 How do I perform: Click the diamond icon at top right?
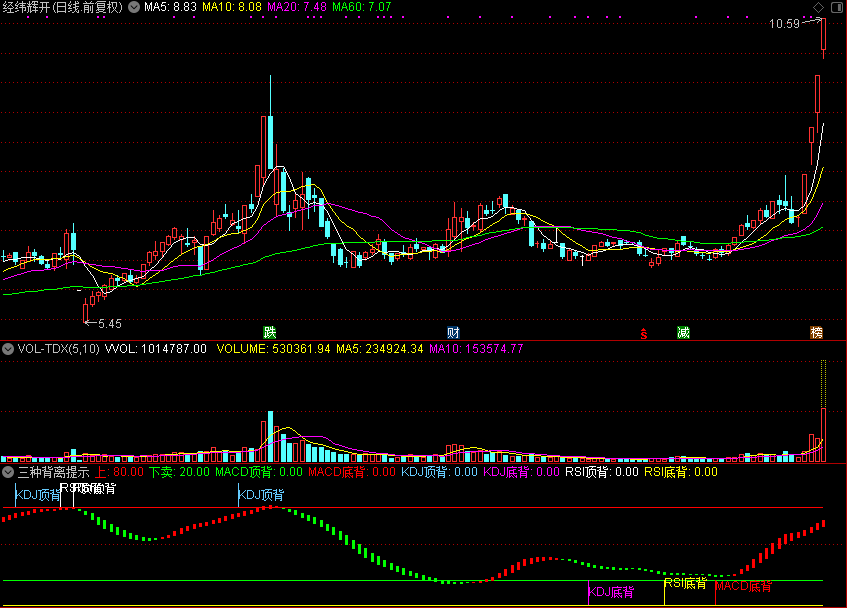818,7
